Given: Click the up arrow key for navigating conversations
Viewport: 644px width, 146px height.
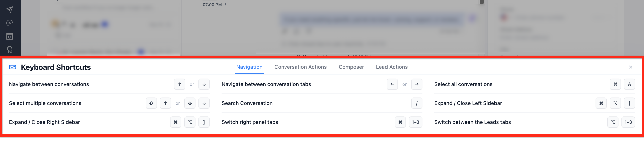Looking at the screenshot, I should [x=179, y=84].
